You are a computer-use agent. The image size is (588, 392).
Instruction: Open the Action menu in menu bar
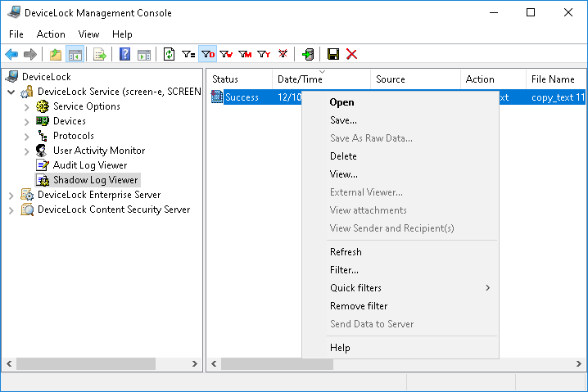click(51, 34)
